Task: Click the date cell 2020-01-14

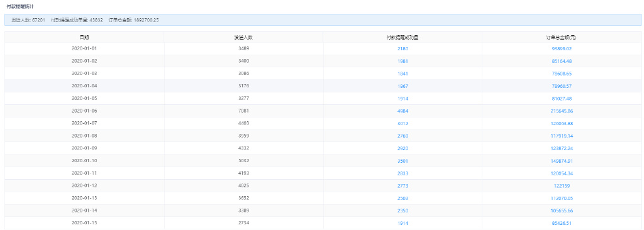Action: point(84,211)
